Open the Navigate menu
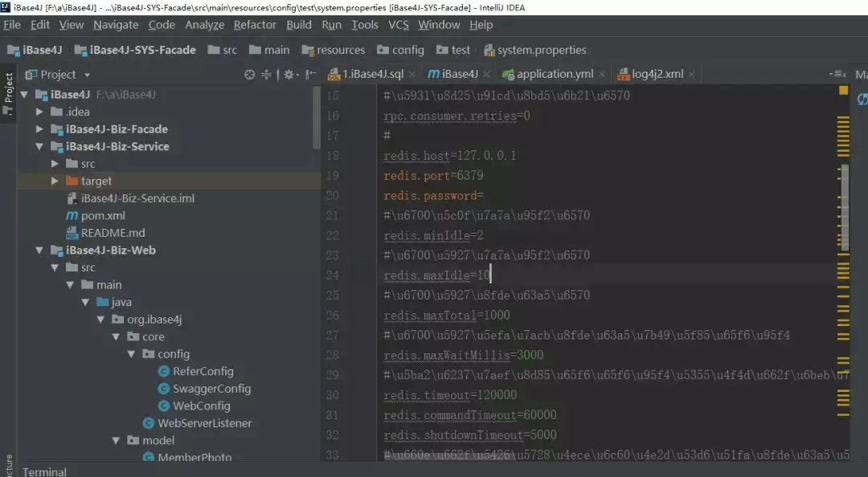This screenshot has width=868, height=477. click(x=116, y=25)
